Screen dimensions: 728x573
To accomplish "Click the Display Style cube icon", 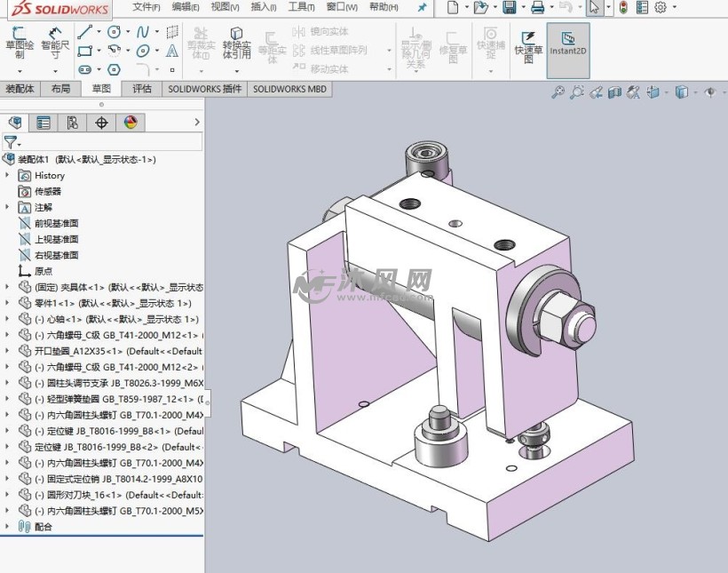I will point(682,92).
